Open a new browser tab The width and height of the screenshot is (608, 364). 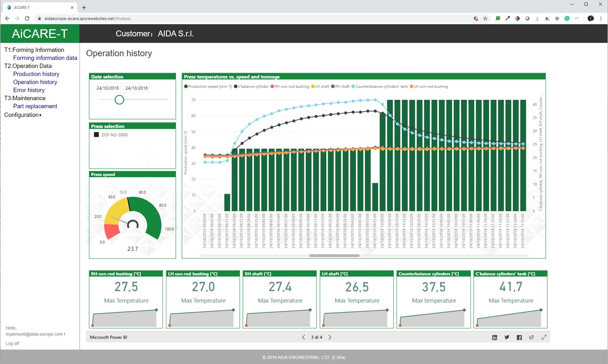tap(84, 7)
